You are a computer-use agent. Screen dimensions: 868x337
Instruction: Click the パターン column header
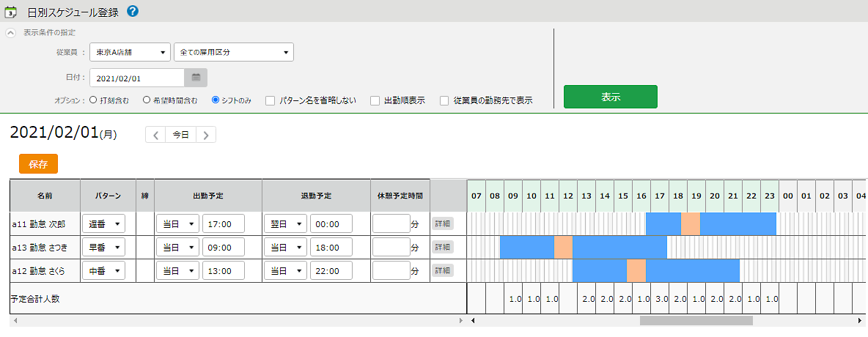tap(108, 196)
